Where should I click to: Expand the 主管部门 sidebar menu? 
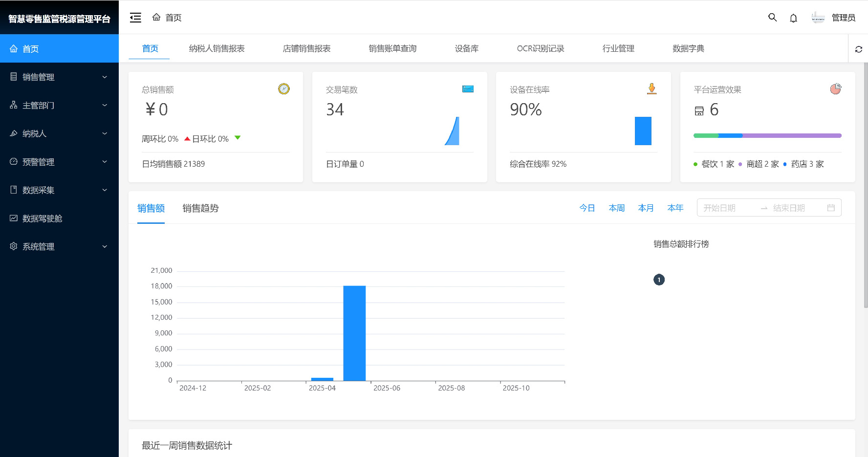[59, 105]
